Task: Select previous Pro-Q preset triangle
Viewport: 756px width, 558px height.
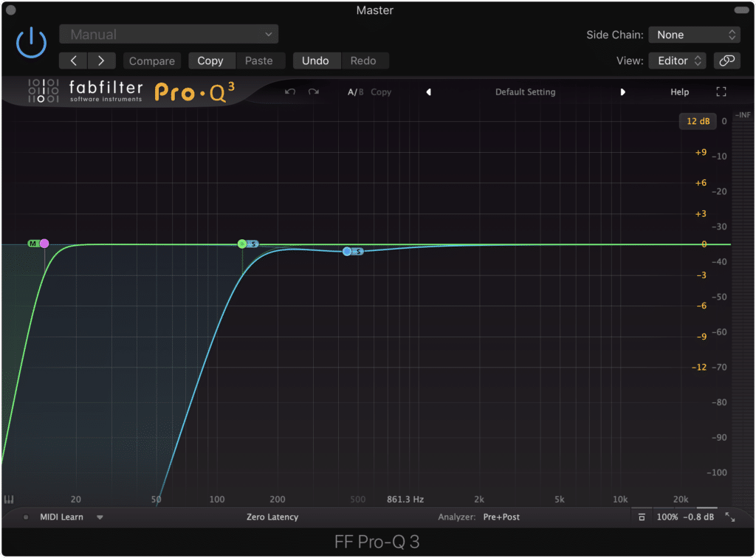Action: pos(429,92)
